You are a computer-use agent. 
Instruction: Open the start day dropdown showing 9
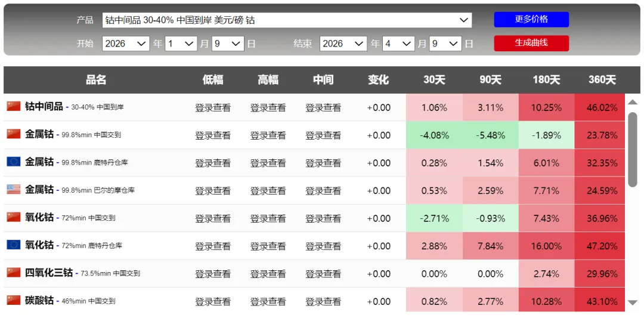[228, 44]
